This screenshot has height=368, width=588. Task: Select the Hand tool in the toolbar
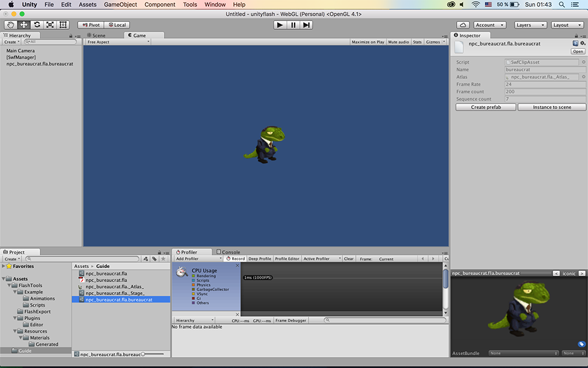point(11,25)
